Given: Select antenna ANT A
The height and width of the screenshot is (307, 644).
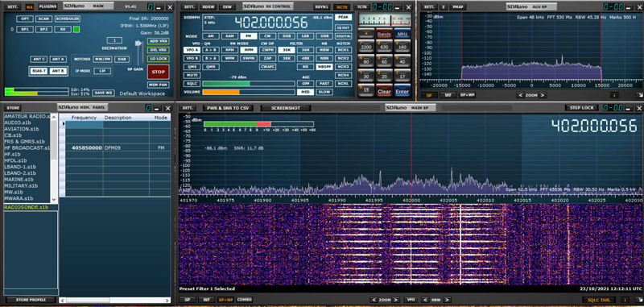Looking at the screenshot, I should pos(58,59).
